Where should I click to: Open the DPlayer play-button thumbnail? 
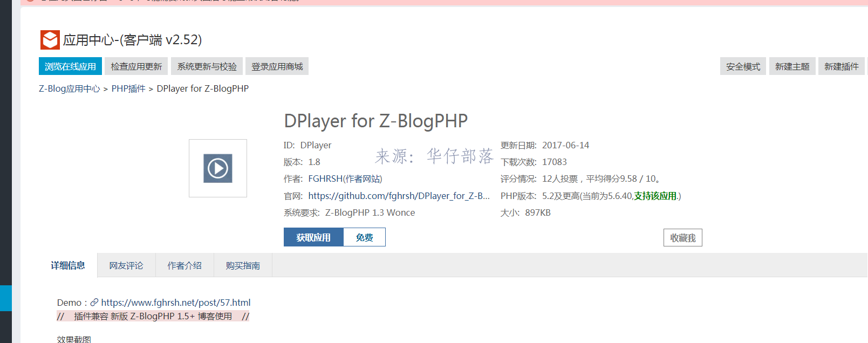(x=218, y=168)
